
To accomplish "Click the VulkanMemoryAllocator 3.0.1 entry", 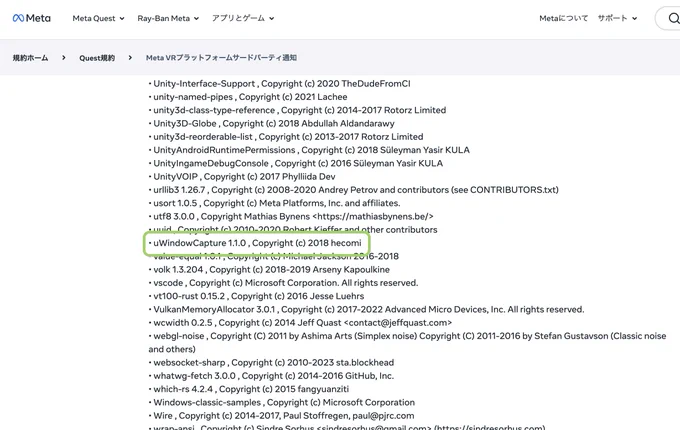I will 366,309.
